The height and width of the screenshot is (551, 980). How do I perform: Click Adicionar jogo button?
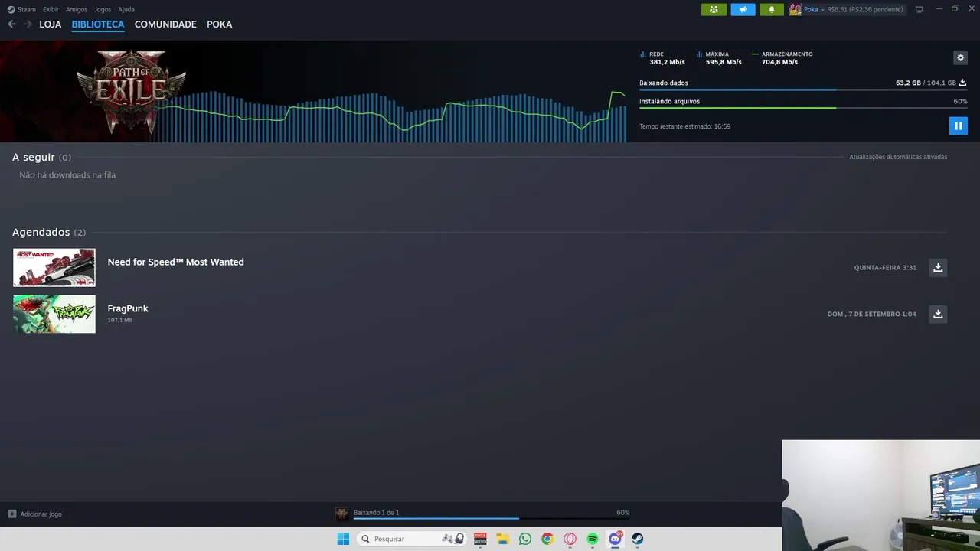[34, 514]
